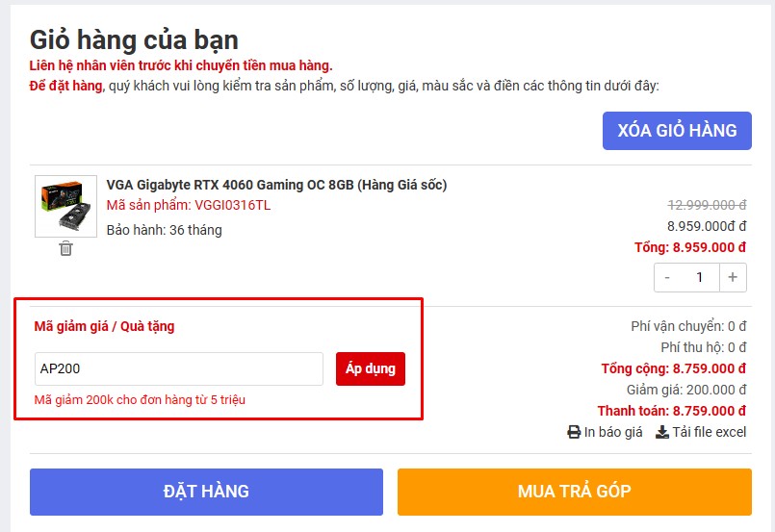Click the download icon for Tải file excel
Viewport: 775px width, 532px height.
tap(661, 432)
